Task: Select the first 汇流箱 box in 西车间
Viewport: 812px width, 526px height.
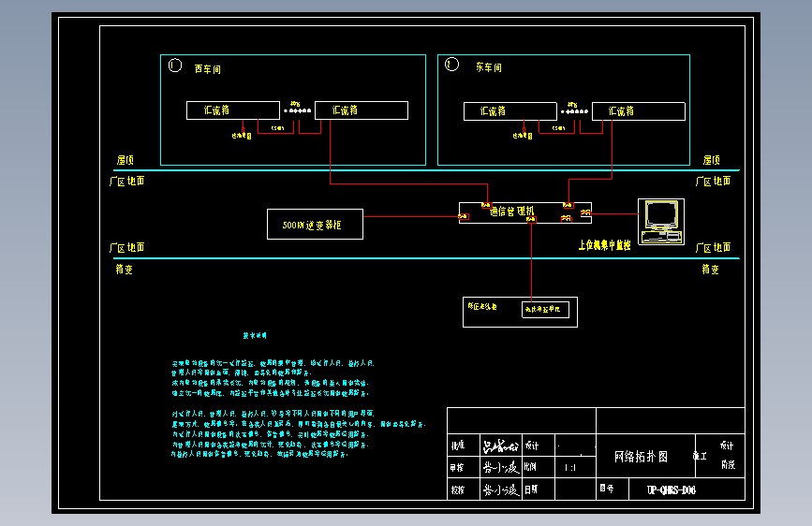Action: click(233, 110)
